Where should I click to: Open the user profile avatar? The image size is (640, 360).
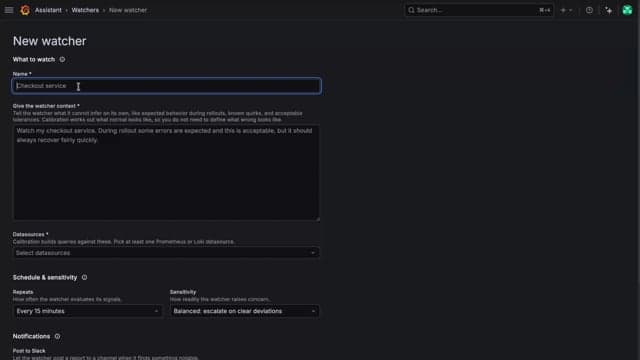point(627,10)
